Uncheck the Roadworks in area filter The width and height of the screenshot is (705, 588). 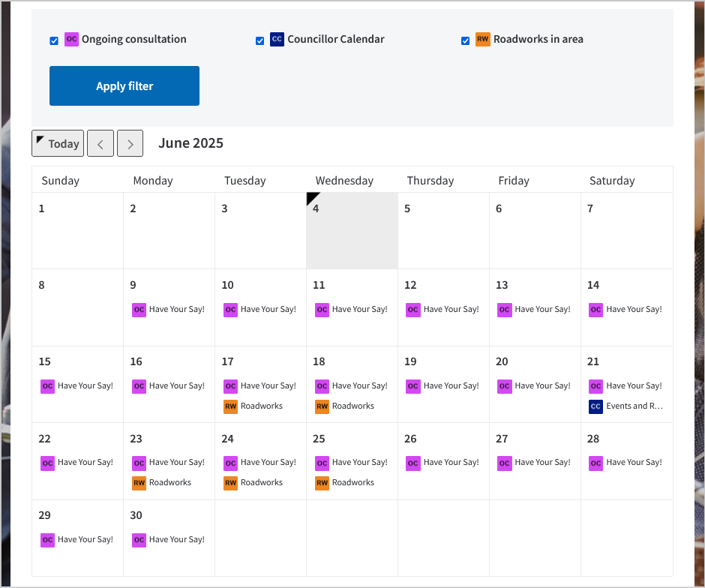coord(466,40)
